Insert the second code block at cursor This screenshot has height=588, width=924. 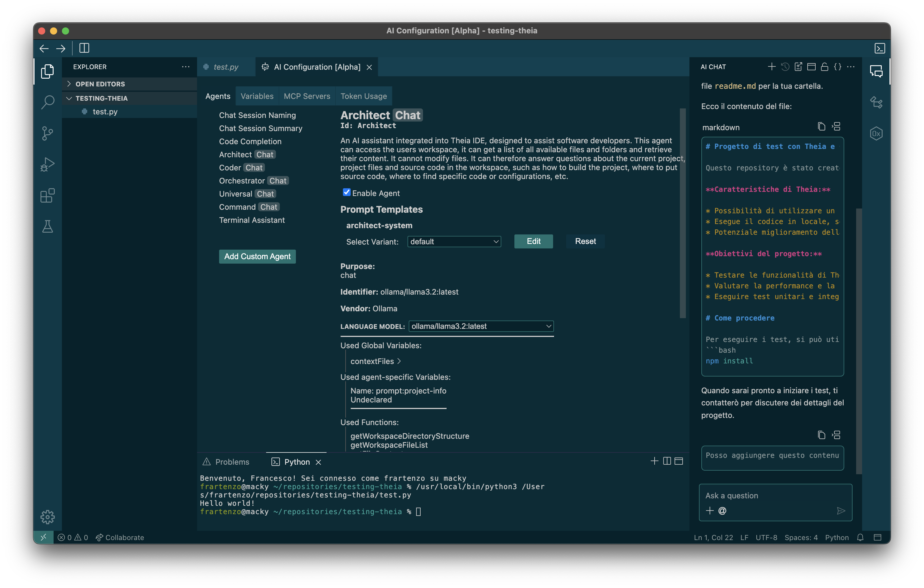836,435
